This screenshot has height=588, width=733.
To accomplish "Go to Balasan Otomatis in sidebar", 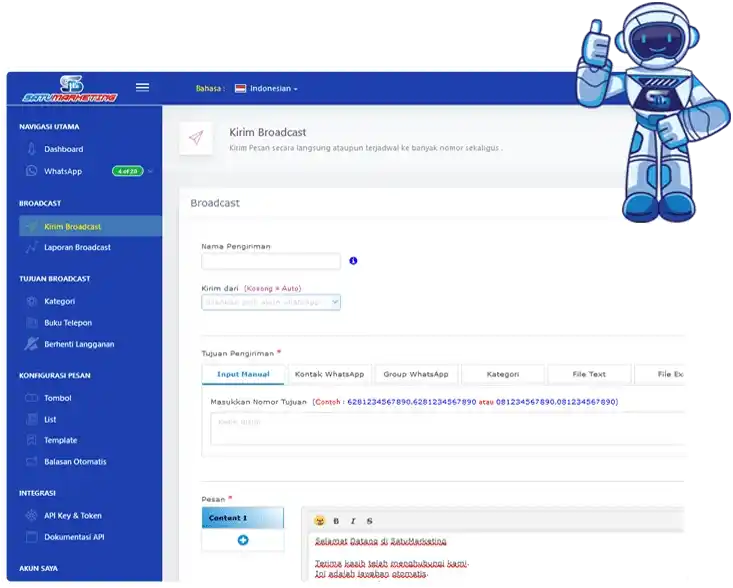I will click(75, 462).
